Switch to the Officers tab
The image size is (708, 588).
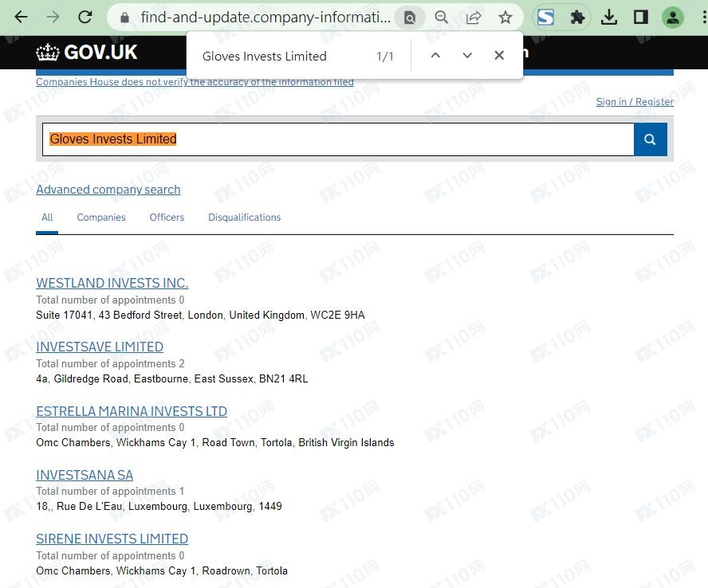(167, 218)
